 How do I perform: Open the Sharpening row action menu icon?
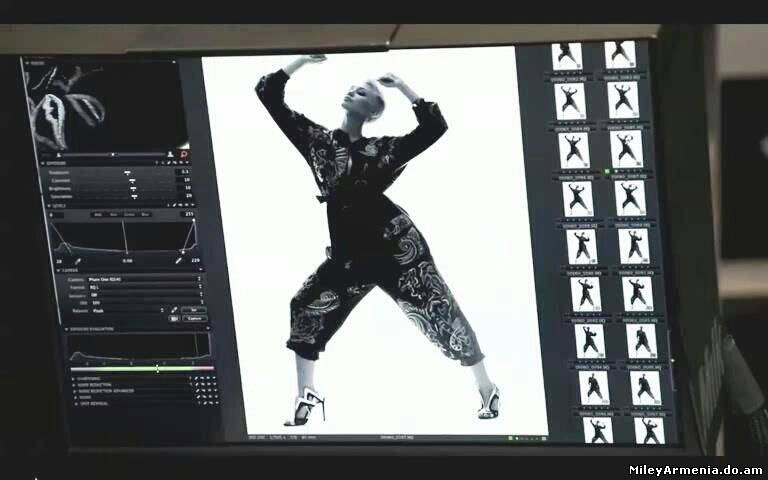214,378
